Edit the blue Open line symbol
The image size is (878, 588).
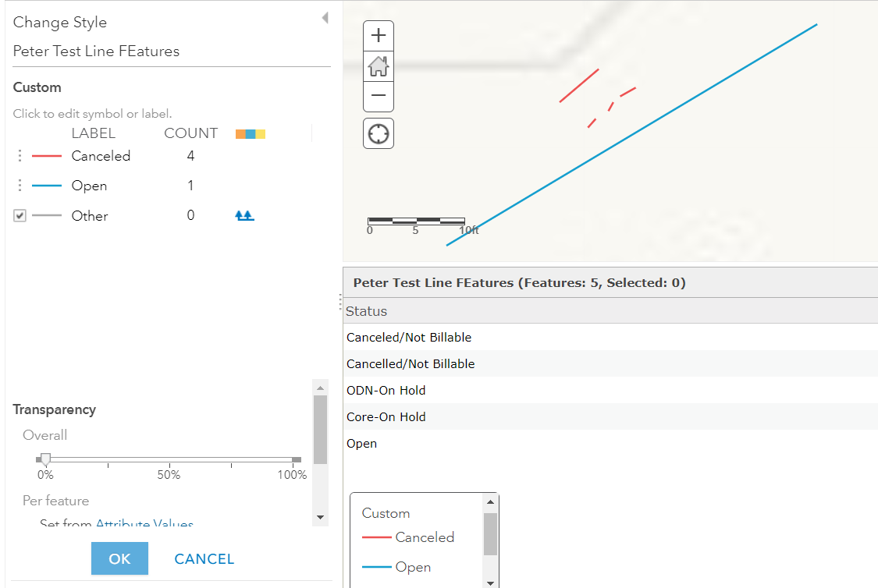point(47,186)
